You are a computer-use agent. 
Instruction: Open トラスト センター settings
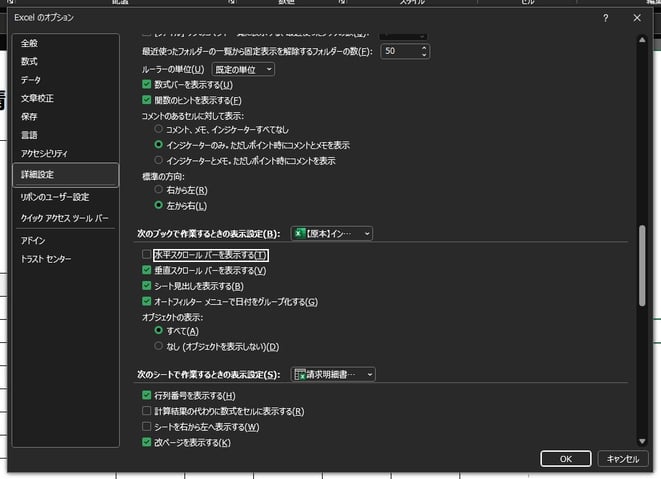point(46,259)
